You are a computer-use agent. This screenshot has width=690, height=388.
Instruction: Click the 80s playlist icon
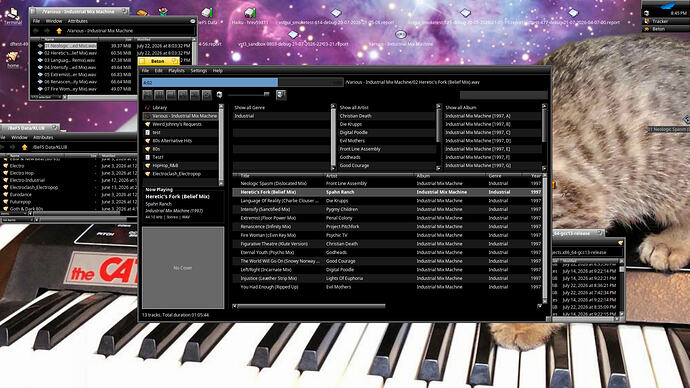pos(147,149)
